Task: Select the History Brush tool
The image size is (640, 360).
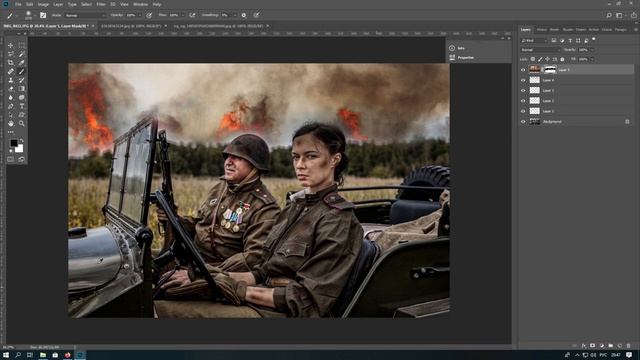Action: point(22,80)
